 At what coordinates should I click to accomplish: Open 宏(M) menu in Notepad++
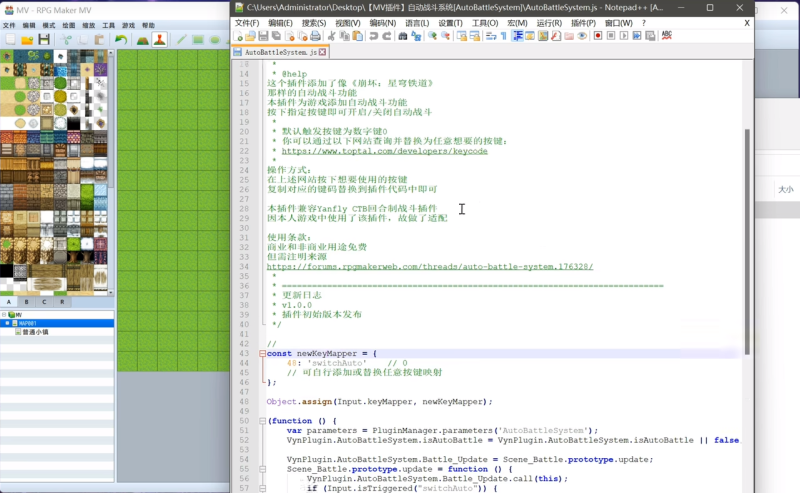pos(517,23)
